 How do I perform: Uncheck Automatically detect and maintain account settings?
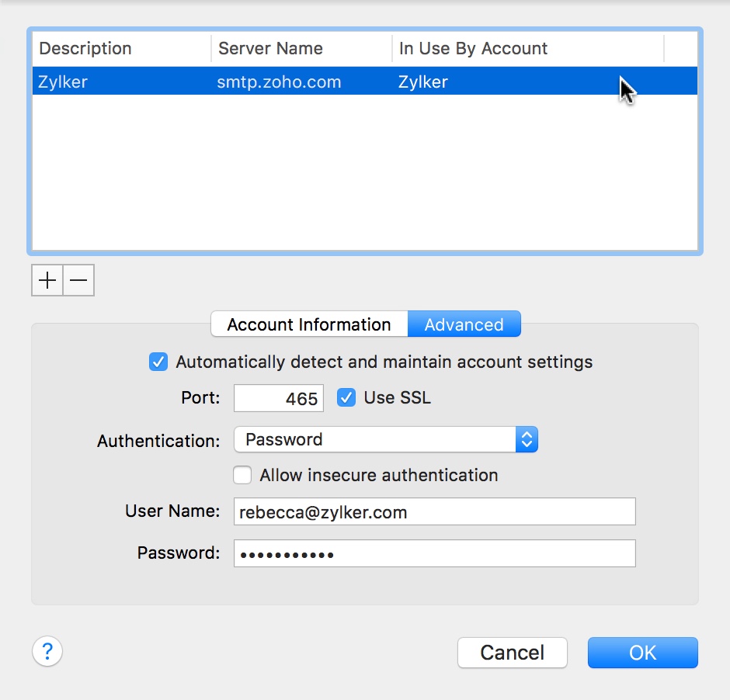(x=158, y=362)
